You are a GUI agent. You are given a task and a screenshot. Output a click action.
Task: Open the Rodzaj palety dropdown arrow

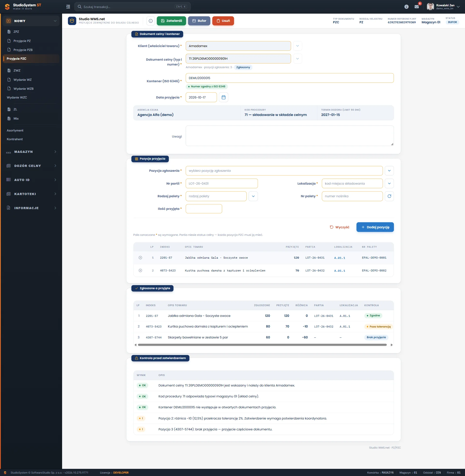[x=253, y=196]
